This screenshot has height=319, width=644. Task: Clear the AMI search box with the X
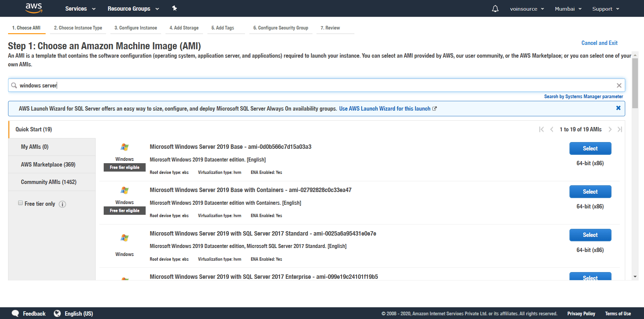click(x=619, y=85)
